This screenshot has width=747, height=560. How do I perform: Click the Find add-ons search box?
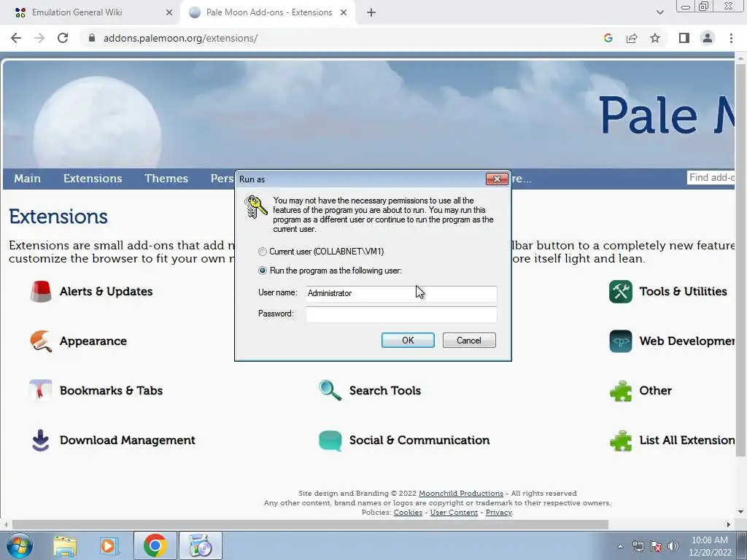(x=711, y=178)
